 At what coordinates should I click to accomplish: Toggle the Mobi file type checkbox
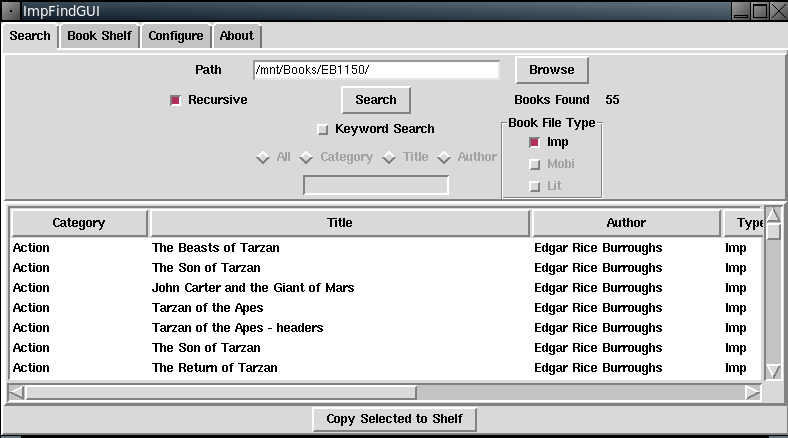[535, 164]
